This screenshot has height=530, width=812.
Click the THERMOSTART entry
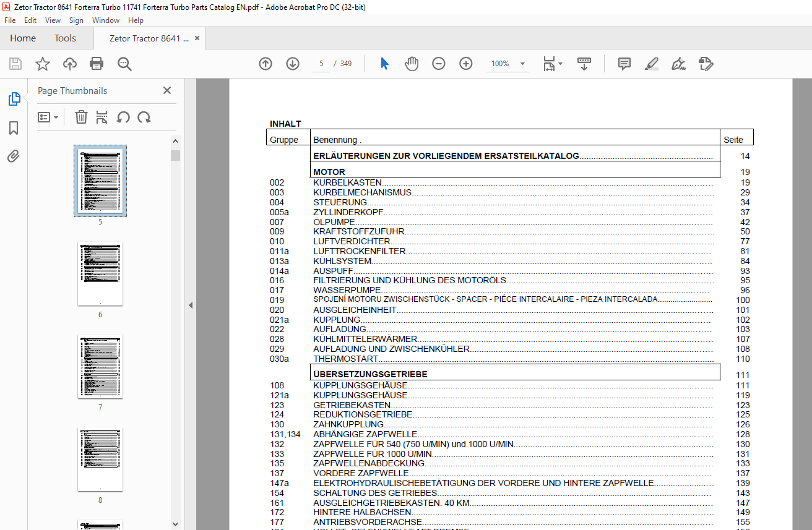345,359
